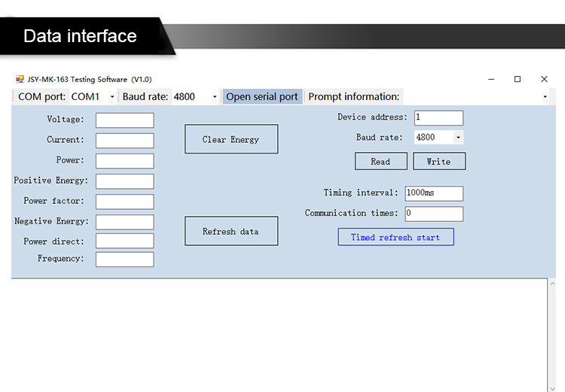The width and height of the screenshot is (565, 392).
Task: Click the Read button
Action: click(x=380, y=161)
